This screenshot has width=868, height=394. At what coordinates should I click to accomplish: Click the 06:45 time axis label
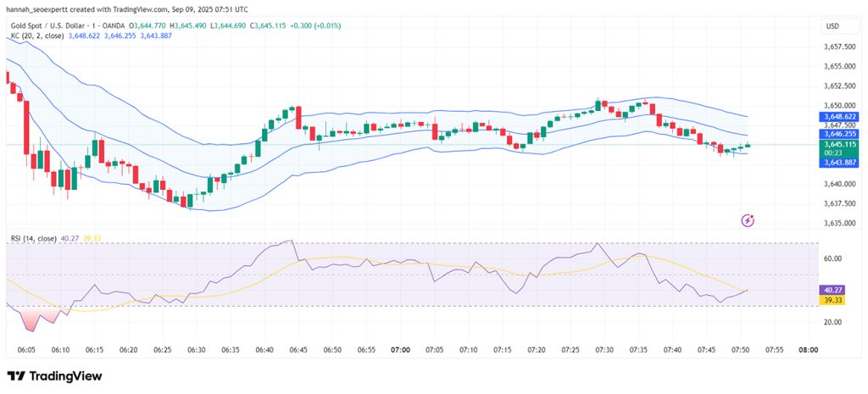point(299,350)
